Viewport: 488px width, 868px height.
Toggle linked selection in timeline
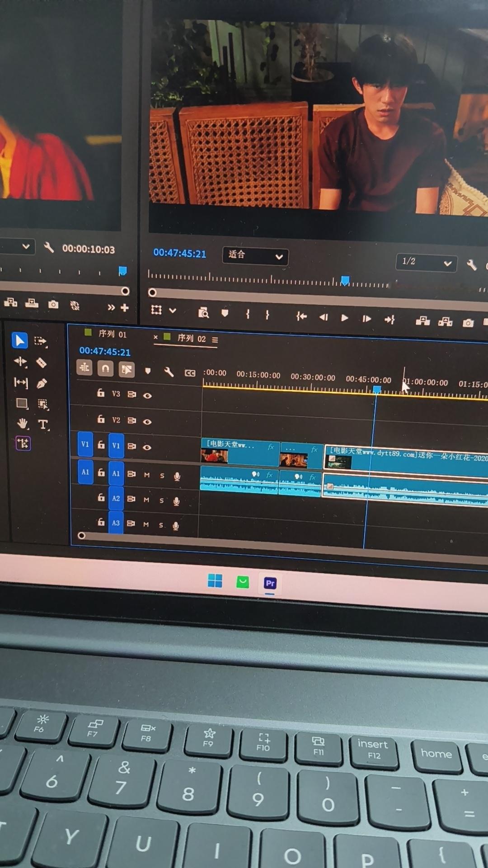coord(127,370)
